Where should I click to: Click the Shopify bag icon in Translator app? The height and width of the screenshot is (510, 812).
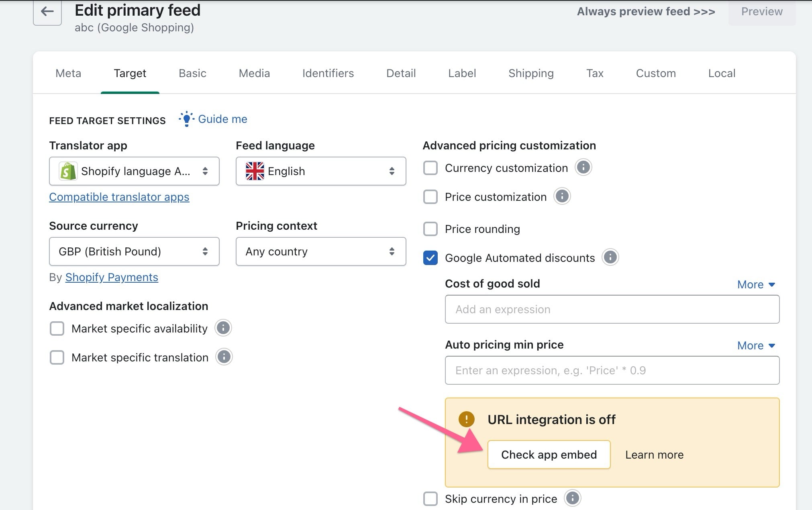pos(68,171)
